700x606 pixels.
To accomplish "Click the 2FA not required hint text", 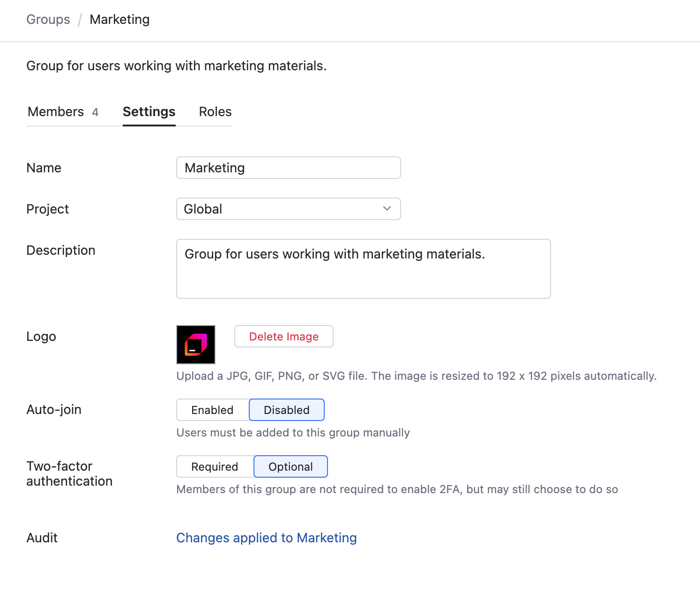I will click(397, 489).
